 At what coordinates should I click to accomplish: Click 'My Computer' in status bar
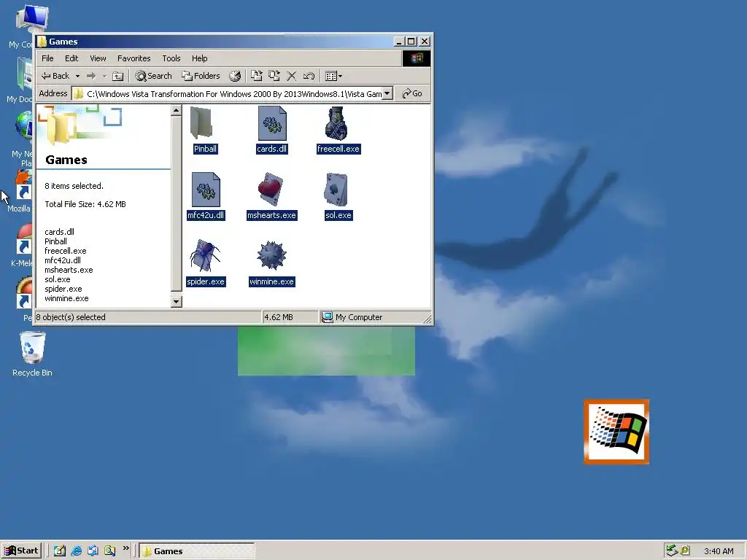pos(359,317)
